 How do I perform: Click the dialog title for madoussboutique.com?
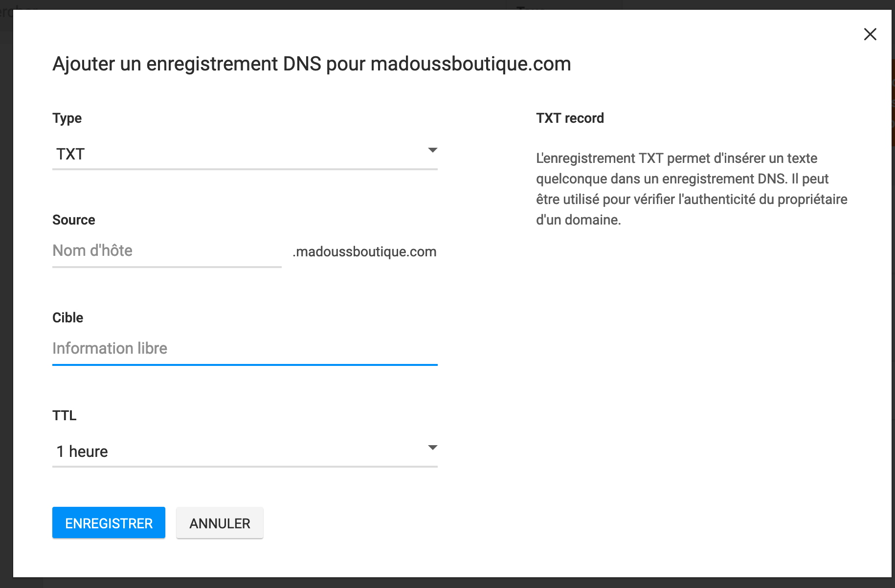312,64
